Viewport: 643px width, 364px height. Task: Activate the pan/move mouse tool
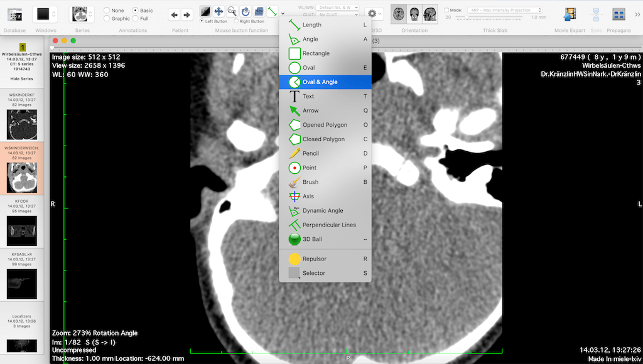[x=219, y=11]
